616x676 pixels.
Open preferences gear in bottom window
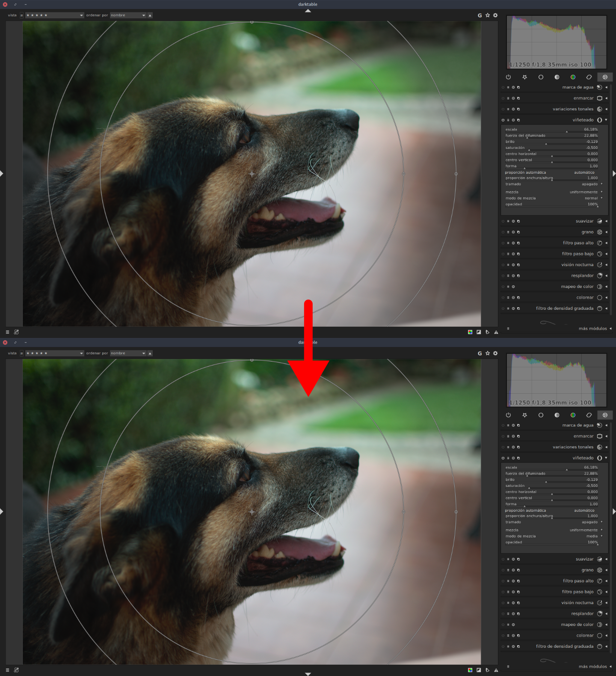pos(495,353)
